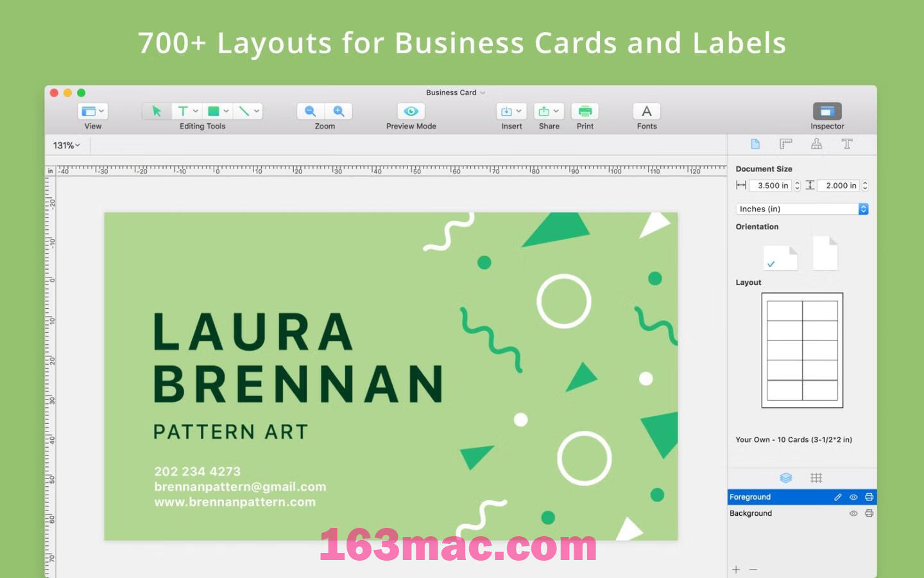Open the Inches (in) units dropdown
Image resolution: width=924 pixels, height=578 pixels.
click(802, 209)
